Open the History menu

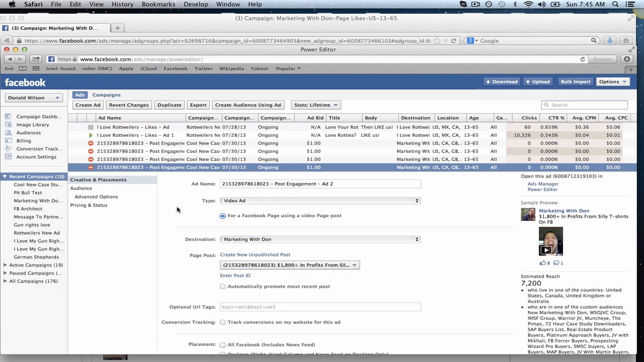pos(122,5)
